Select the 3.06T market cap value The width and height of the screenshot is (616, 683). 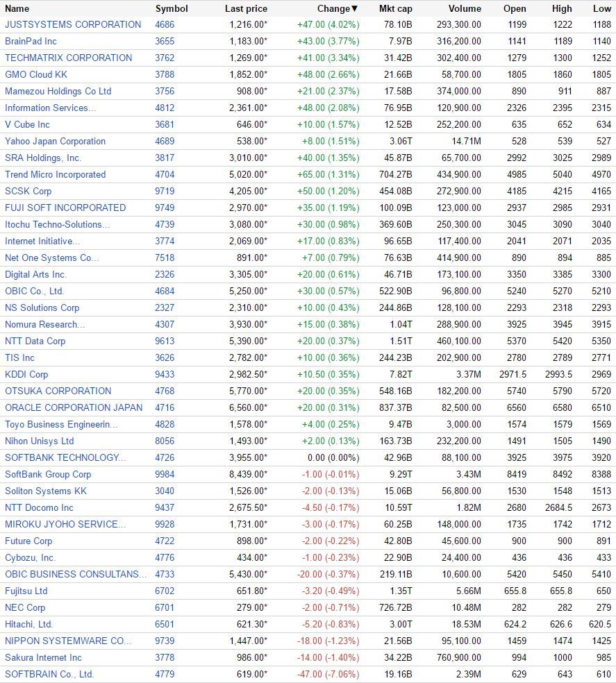[x=401, y=141]
